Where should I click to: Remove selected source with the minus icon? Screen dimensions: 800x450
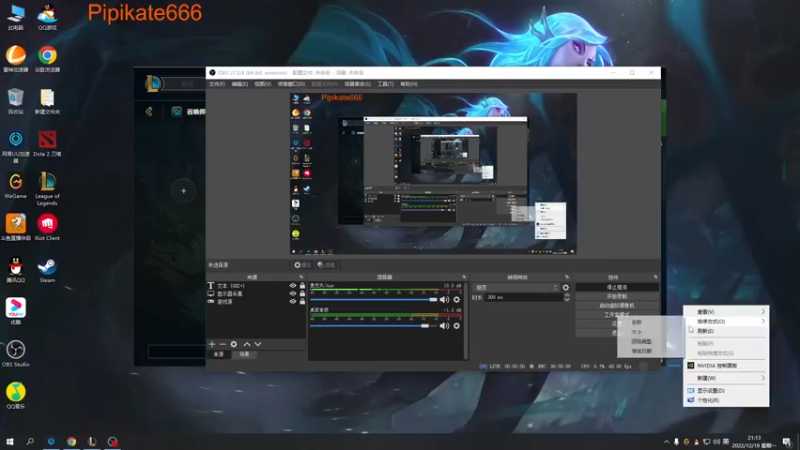(222, 344)
